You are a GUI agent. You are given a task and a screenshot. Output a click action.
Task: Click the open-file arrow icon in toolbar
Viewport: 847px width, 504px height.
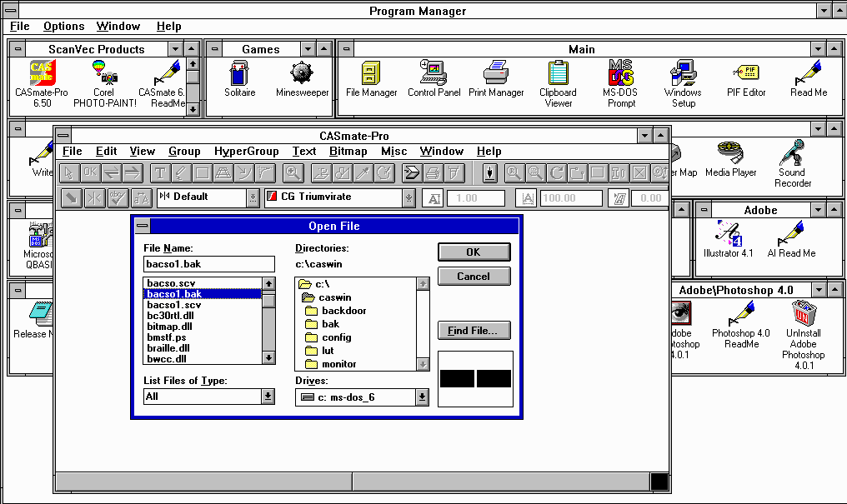pos(412,172)
